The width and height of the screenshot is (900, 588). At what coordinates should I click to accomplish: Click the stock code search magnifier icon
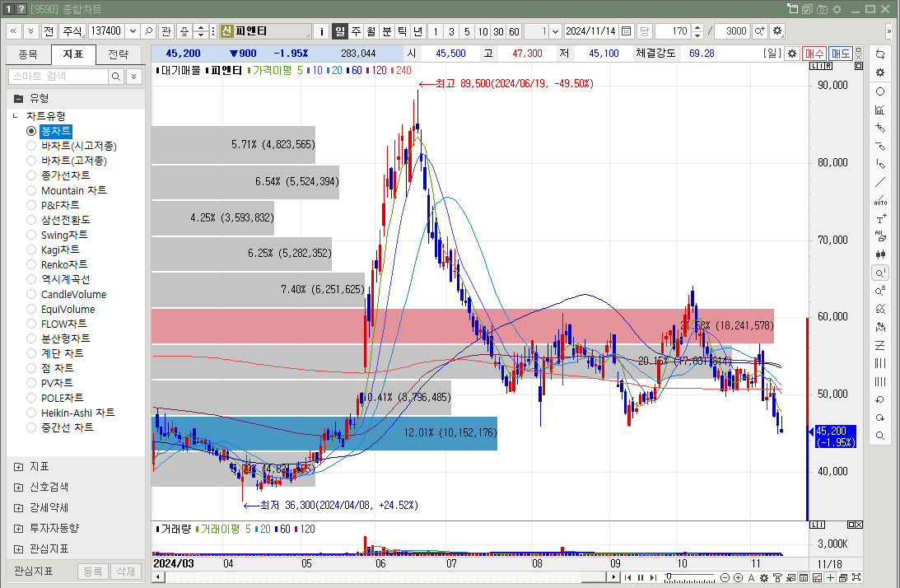[x=149, y=31]
